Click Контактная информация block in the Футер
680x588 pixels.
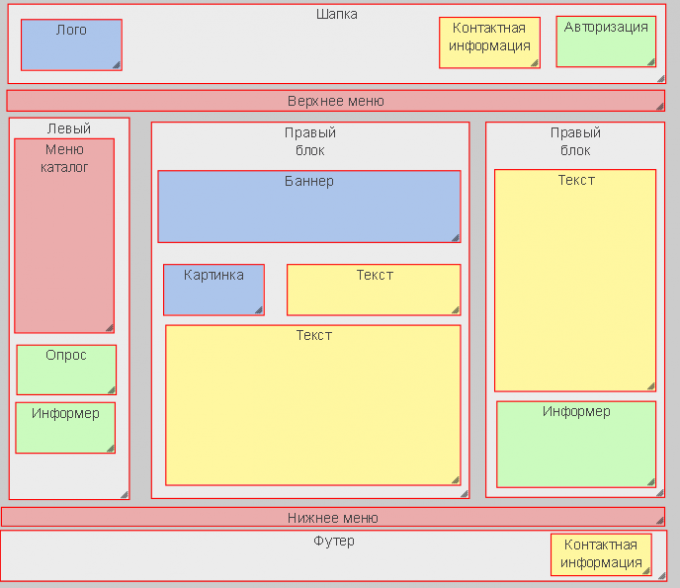pyautogui.click(x=600, y=554)
